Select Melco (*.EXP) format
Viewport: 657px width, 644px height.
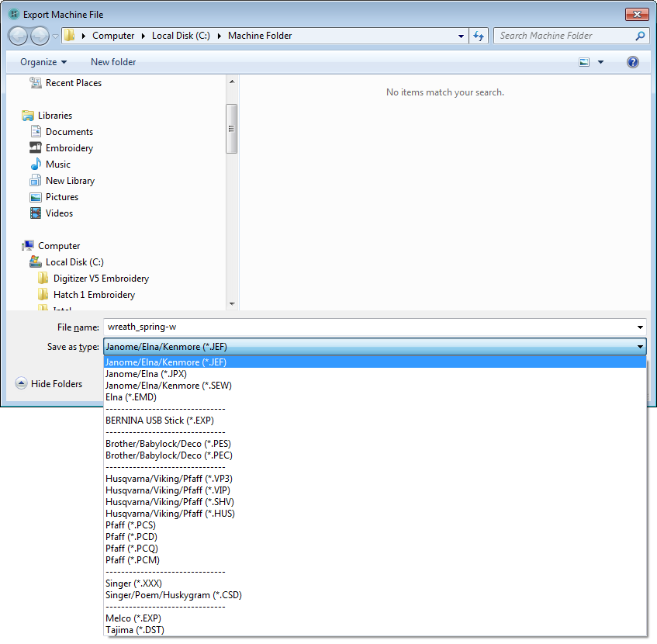pyautogui.click(x=375, y=618)
